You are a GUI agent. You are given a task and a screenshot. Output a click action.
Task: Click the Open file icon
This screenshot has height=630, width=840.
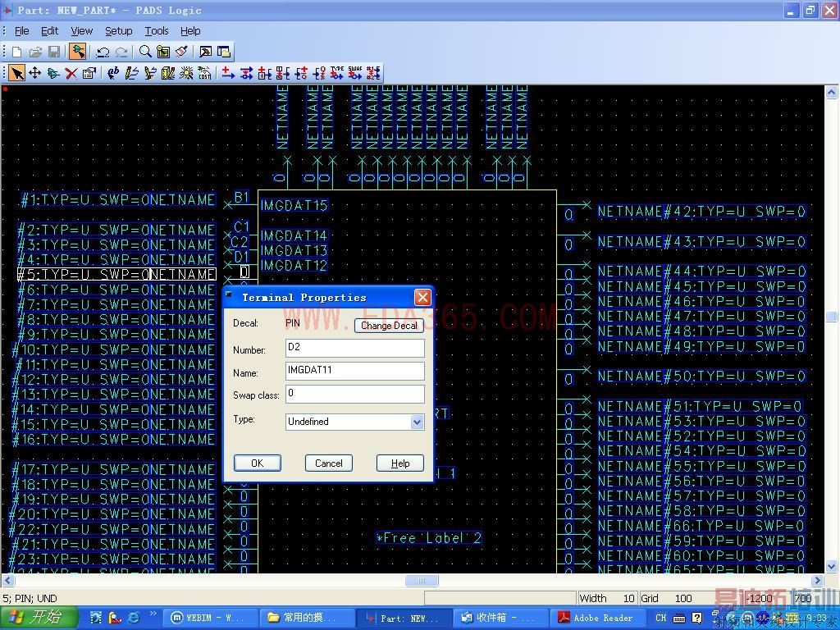[x=35, y=52]
